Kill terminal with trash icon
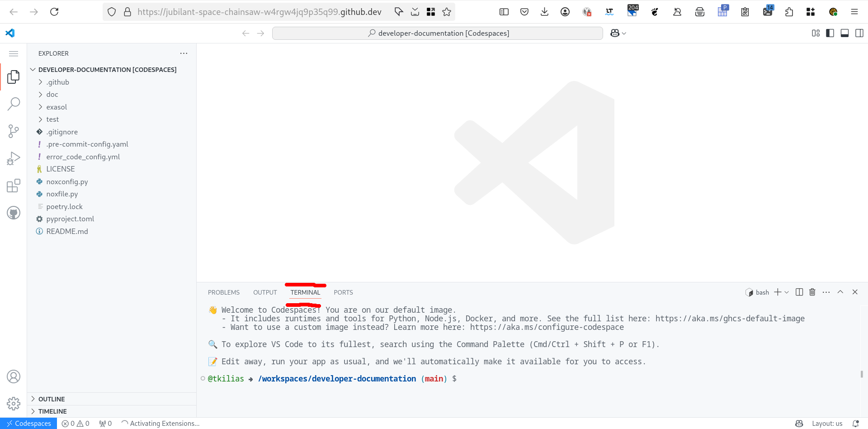Image resolution: width=868 pixels, height=429 pixels. 812,292
